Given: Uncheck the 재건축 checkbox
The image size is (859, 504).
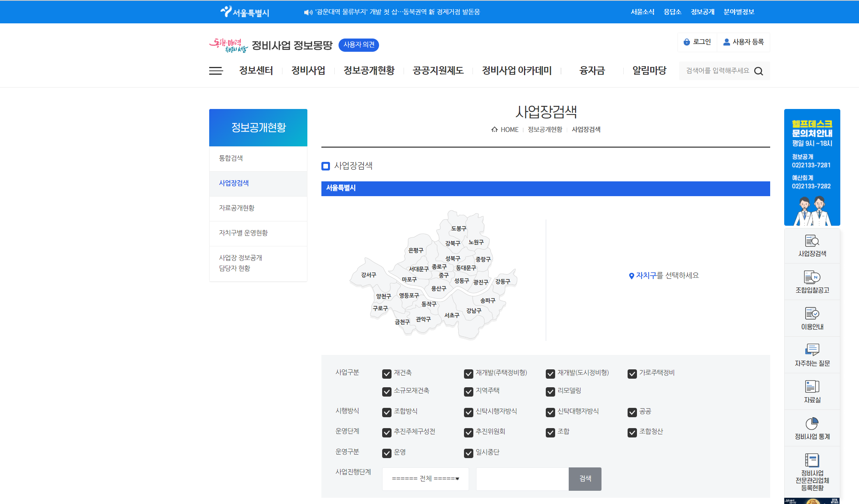Looking at the screenshot, I should pos(386,374).
